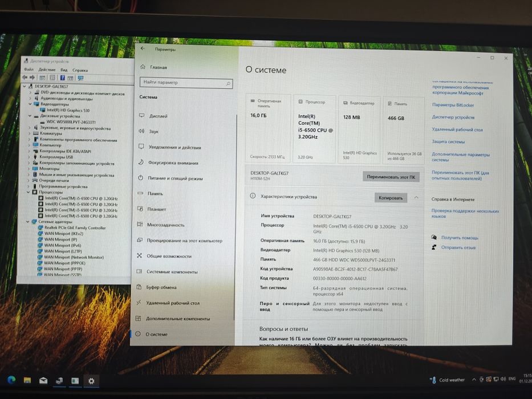Image resolution: width=532 pixels, height=399 pixels.
Task: Open File Explorer from taskbar
Action: click(x=27, y=380)
